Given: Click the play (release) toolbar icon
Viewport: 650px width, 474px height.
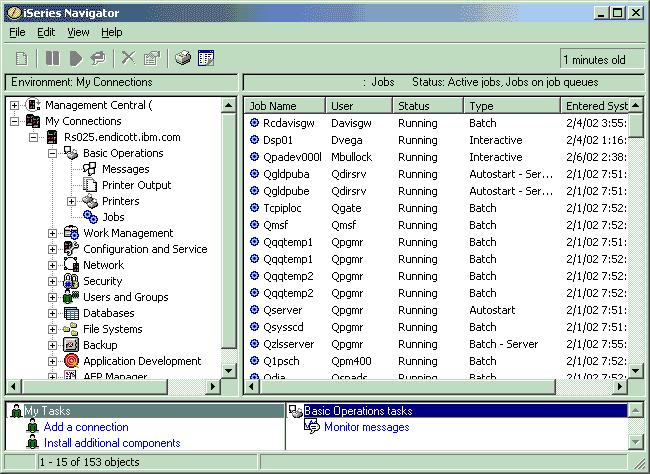Looking at the screenshot, I should [x=75, y=58].
